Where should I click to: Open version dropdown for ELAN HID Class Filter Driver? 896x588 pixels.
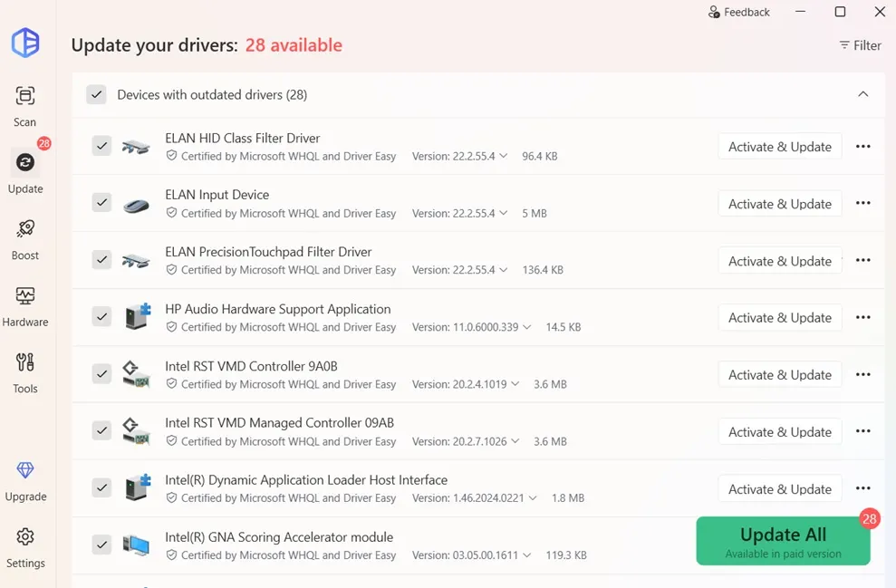(504, 156)
